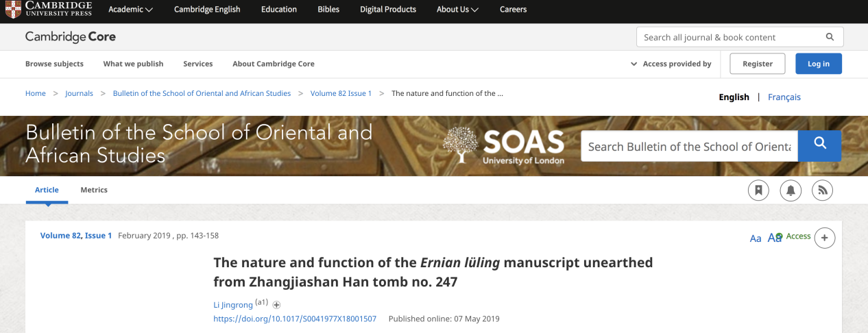Viewport: 868px width, 333px height.
Task: Switch to the Metrics tab
Action: 94,190
